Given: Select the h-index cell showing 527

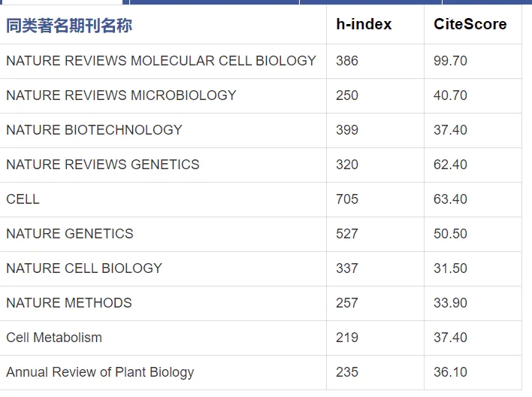Looking at the screenshot, I should click(x=347, y=234).
